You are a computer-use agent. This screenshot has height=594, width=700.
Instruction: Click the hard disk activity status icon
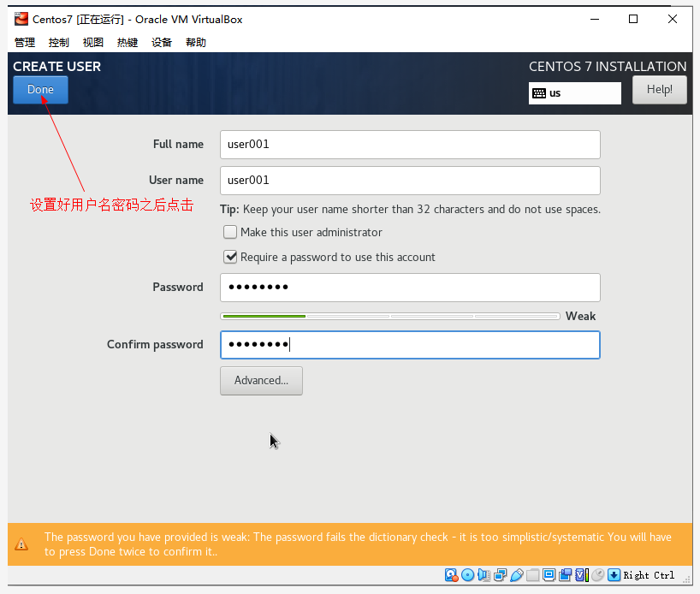click(451, 575)
